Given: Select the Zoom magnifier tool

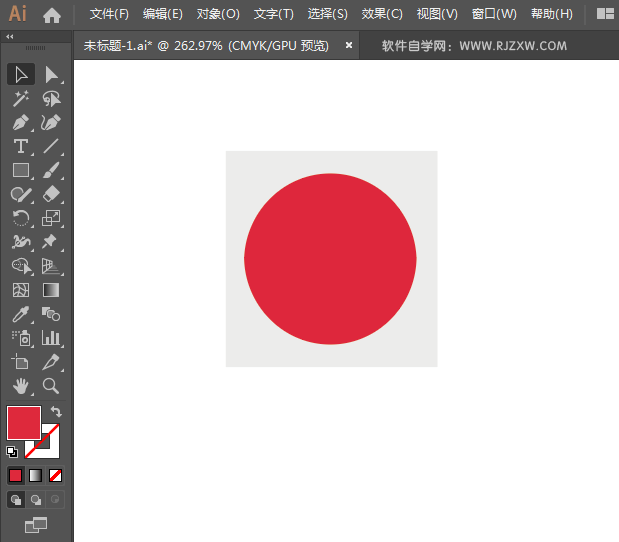Looking at the screenshot, I should click(51, 386).
